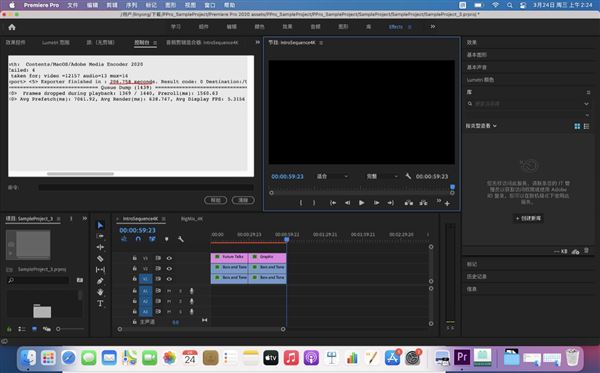The width and height of the screenshot is (600, 373).
Task: Toggle visibility eye of bottom video track
Action: tap(169, 279)
